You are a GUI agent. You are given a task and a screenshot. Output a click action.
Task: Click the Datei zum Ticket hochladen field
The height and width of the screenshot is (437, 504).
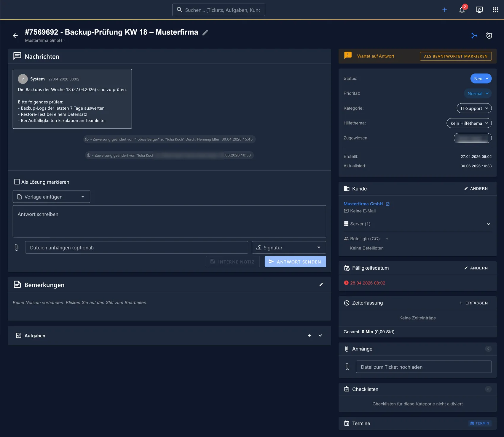(x=424, y=367)
